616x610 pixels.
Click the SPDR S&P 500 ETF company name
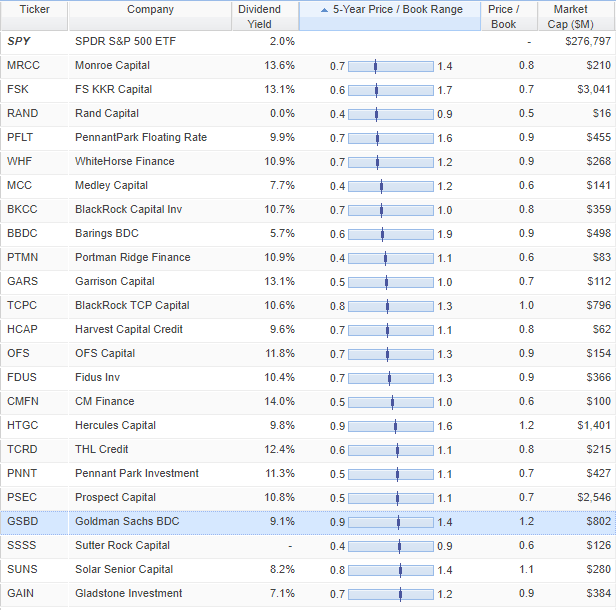click(125, 41)
